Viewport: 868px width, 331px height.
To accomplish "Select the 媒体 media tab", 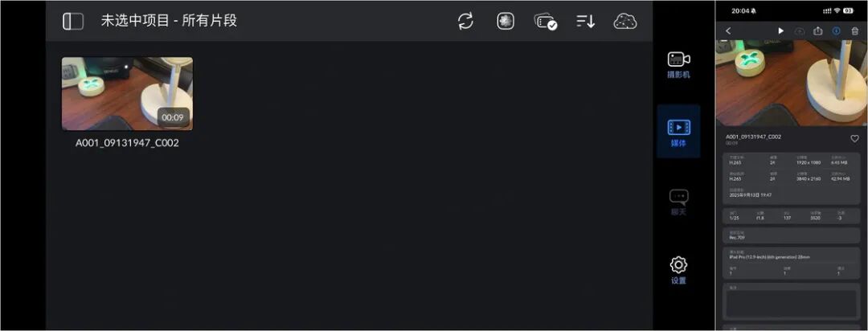I will click(678, 132).
